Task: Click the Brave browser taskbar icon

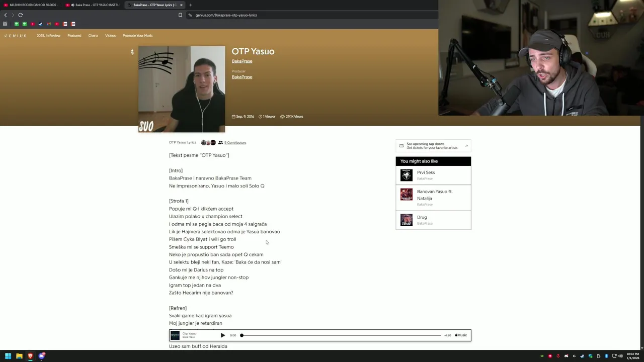Action: click(x=30, y=356)
